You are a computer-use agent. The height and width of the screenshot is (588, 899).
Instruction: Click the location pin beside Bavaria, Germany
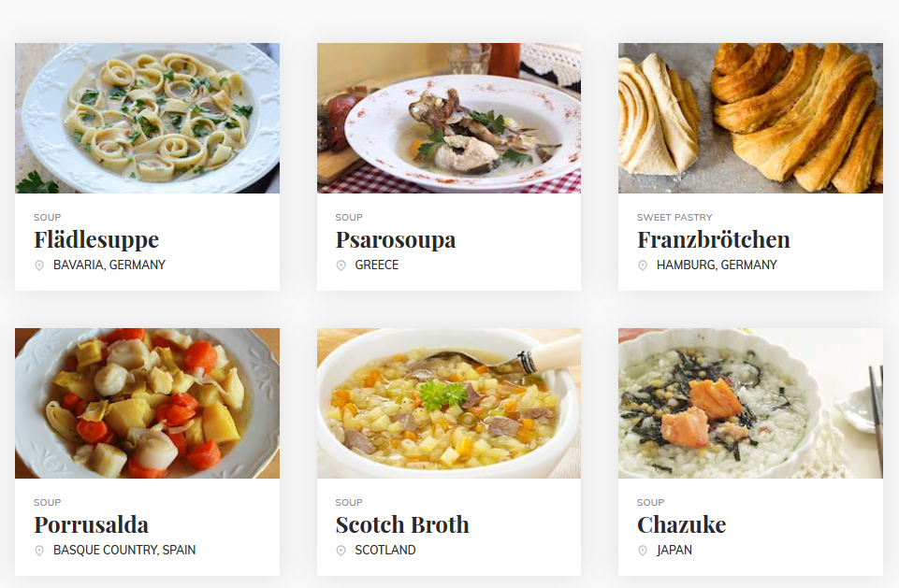click(39, 265)
